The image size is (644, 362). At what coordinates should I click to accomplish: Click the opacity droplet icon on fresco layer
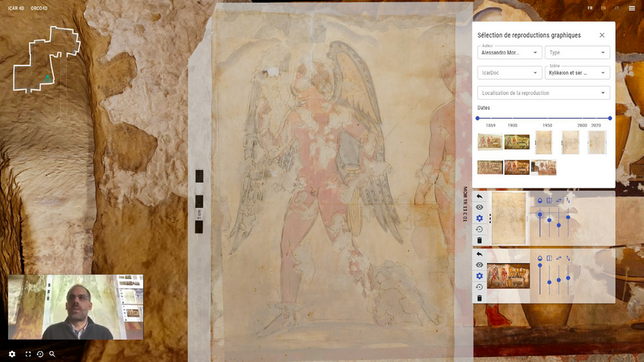[540, 258]
